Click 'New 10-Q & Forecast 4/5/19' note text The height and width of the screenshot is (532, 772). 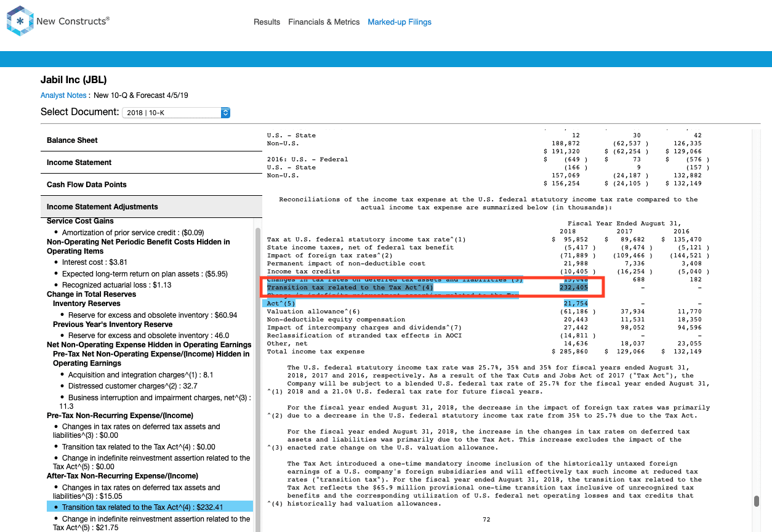tap(141, 95)
